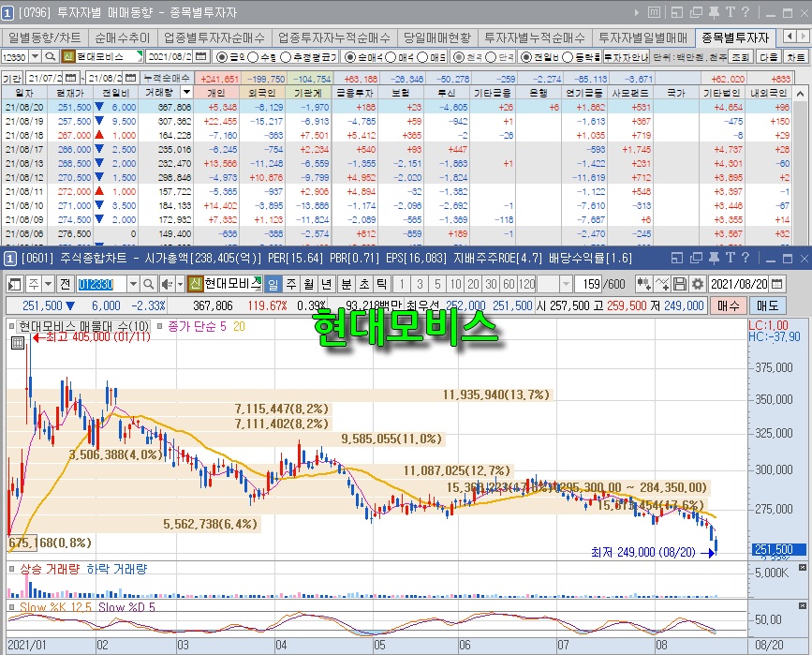Select 분 minute period button
Screen dimensions: 812x655
point(347,284)
